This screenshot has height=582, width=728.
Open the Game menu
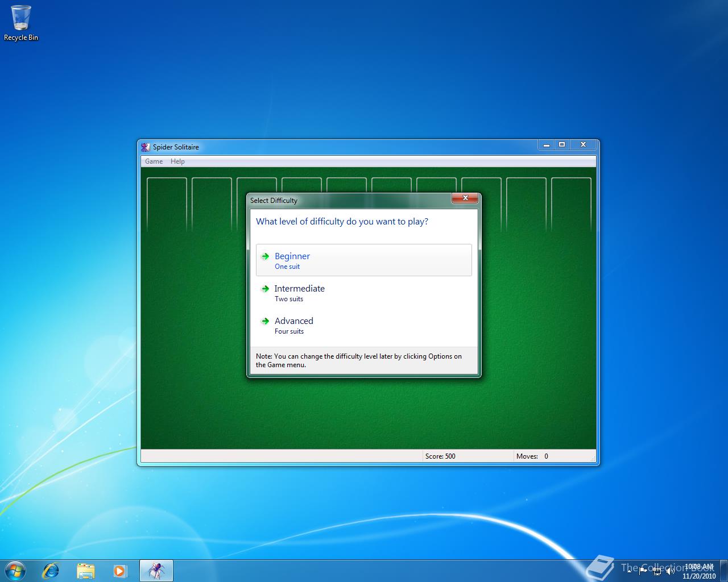click(154, 161)
